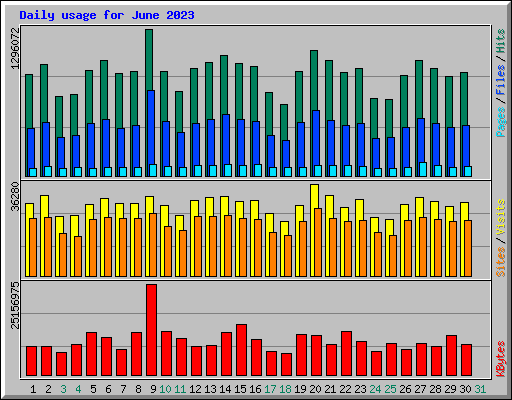512x400 pixels.
Task: Click the Visits legend label
Action: coord(500,217)
